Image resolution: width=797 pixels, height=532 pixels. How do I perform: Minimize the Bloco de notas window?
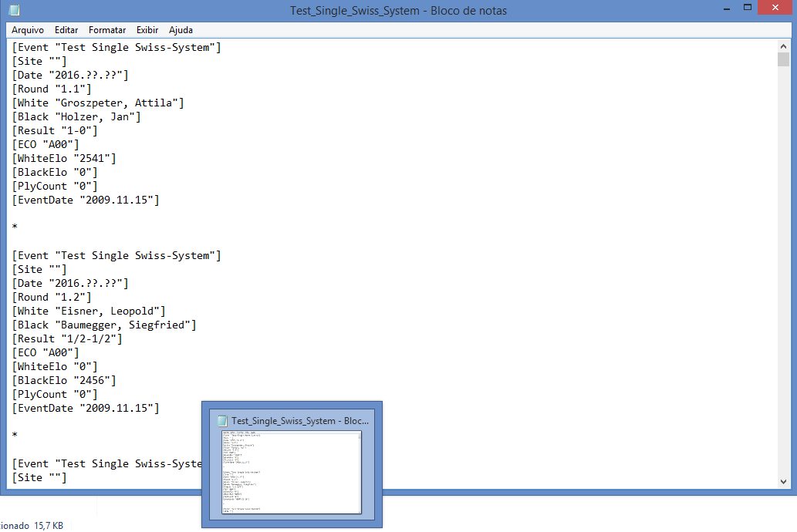click(x=726, y=8)
